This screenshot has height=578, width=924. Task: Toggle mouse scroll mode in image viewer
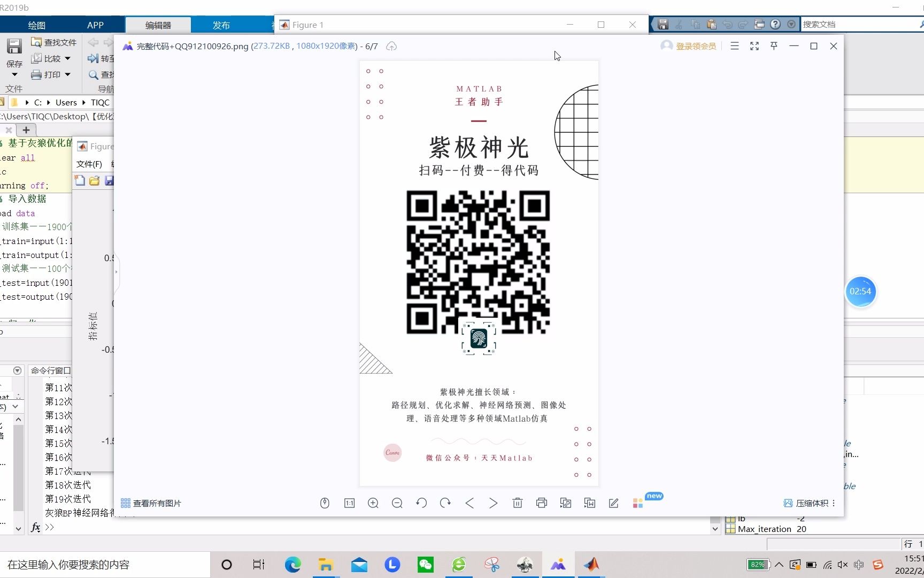click(325, 503)
